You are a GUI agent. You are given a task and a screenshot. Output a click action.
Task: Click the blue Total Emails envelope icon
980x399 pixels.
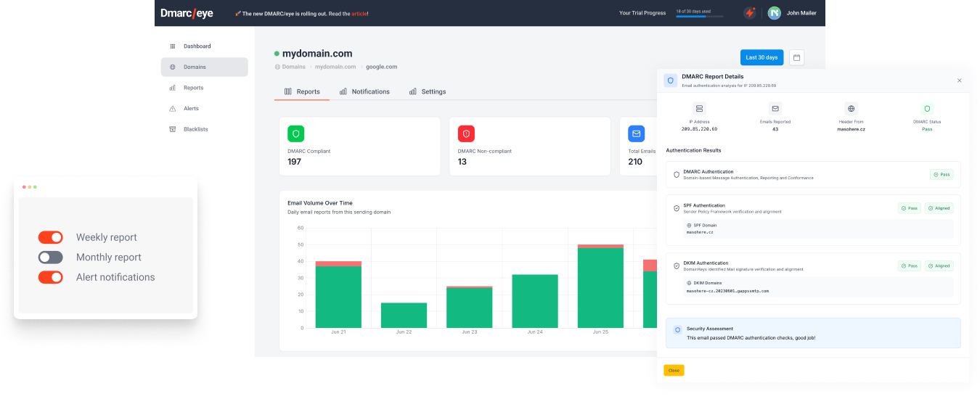pos(636,133)
